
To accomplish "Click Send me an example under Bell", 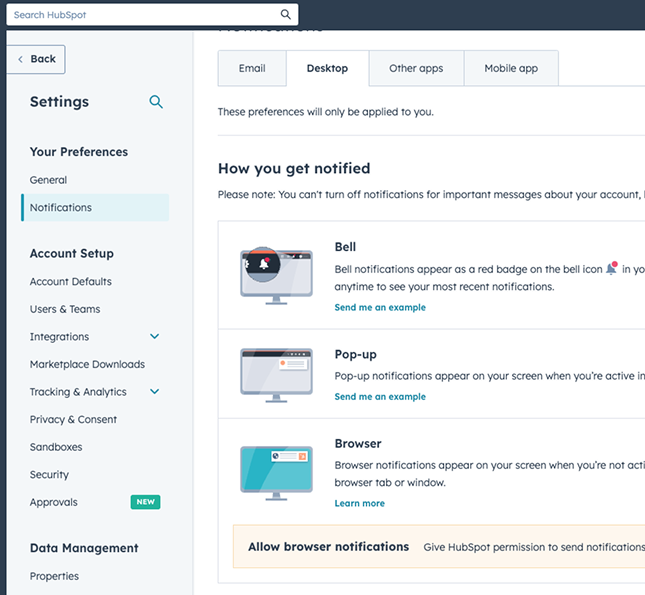I will 380,307.
